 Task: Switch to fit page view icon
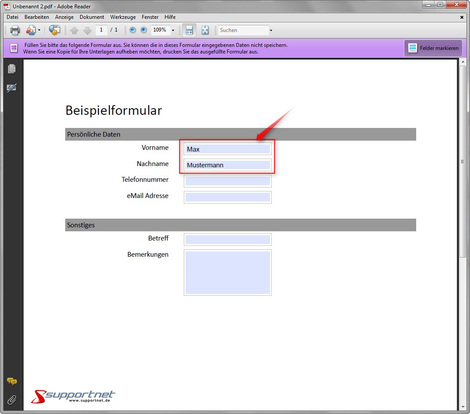point(205,30)
